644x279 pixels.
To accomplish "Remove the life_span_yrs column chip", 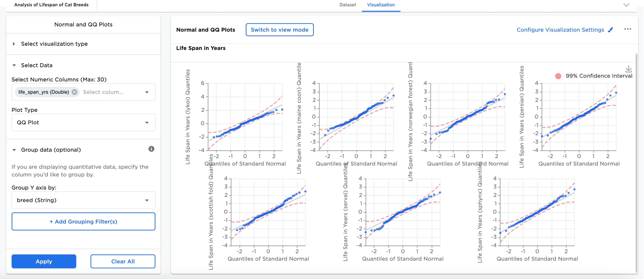I will (74, 92).
